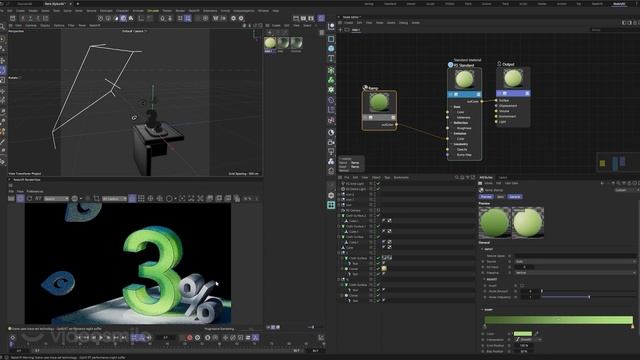Toggle Y axis lock in top toolbar
The image size is (640, 360).
(30, 18)
